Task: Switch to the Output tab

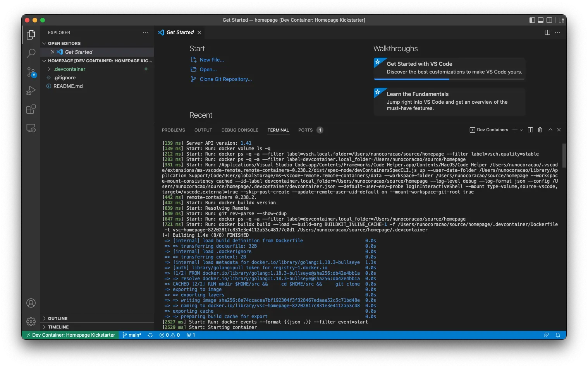Action: (x=203, y=130)
